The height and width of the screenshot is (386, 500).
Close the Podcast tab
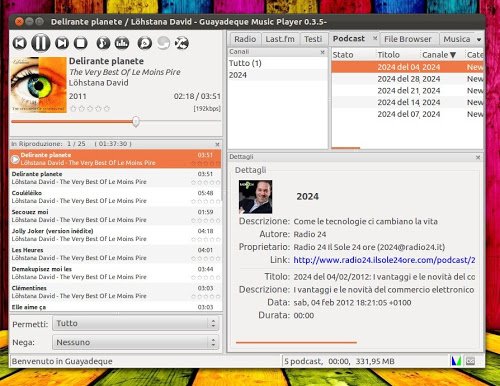[375, 38]
